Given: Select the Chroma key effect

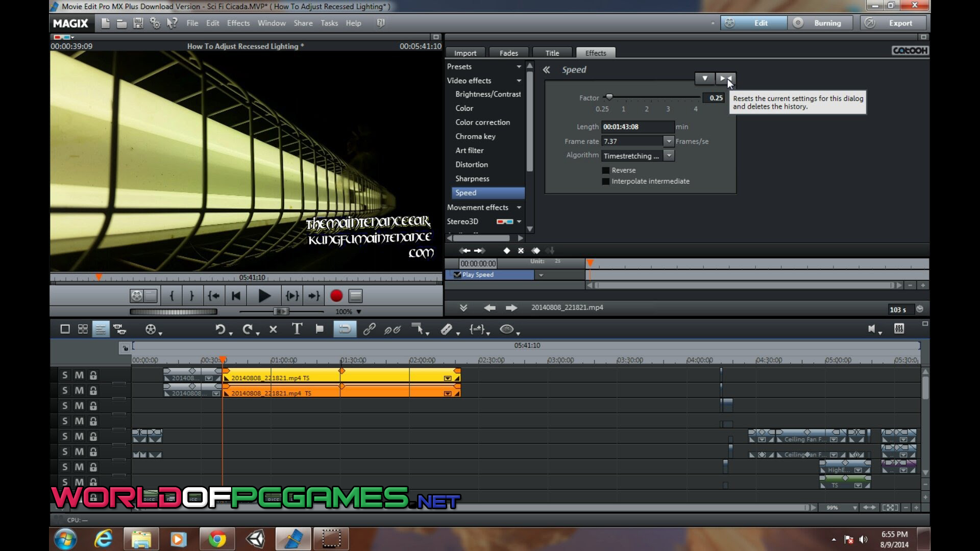Looking at the screenshot, I should pyautogui.click(x=476, y=137).
